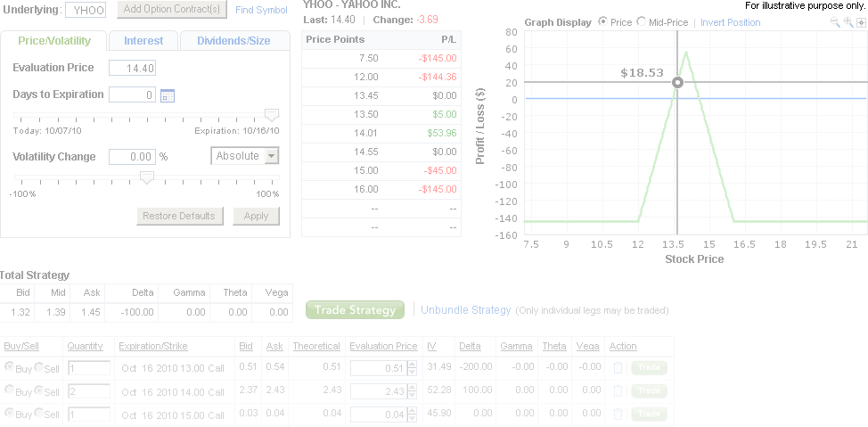
Task: Step the 15.00 Call evaluation price spinner
Action: click(411, 414)
